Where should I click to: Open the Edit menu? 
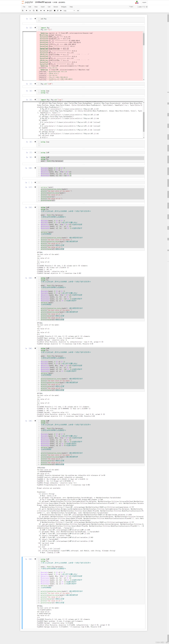point(30,7)
